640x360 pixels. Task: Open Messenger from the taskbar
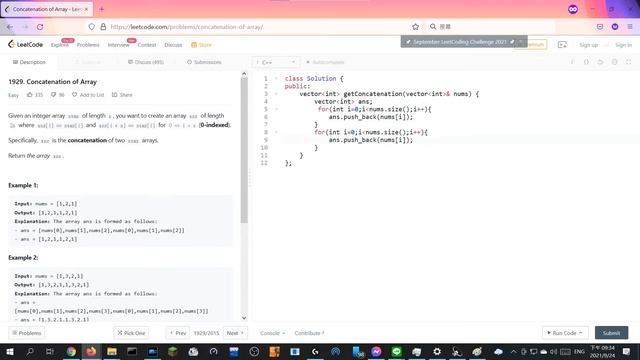coord(376,351)
